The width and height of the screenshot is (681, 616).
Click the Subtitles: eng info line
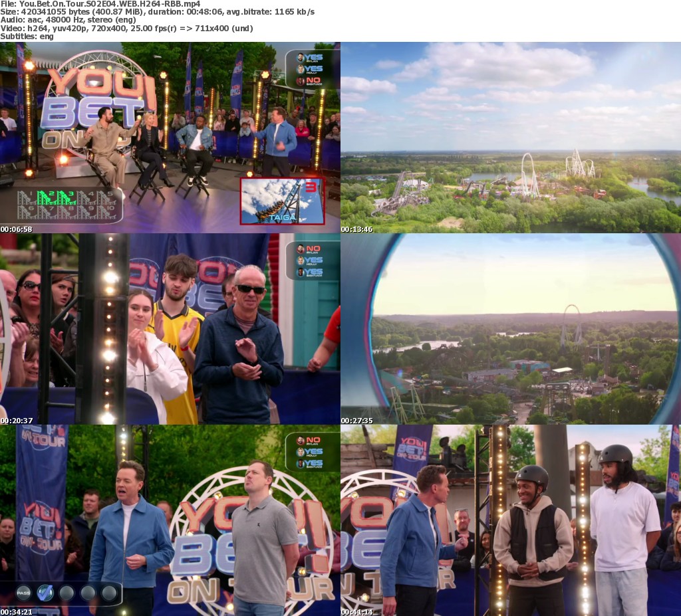click(x=27, y=37)
